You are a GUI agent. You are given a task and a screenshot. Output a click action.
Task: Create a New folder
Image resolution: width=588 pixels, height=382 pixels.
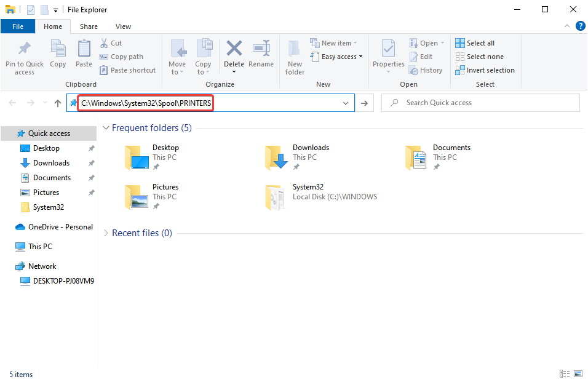(295, 57)
